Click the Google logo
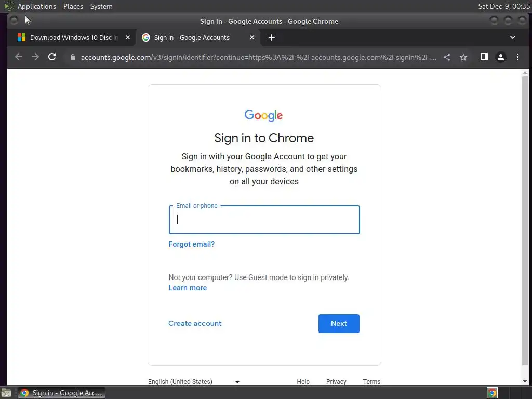 coord(263,115)
